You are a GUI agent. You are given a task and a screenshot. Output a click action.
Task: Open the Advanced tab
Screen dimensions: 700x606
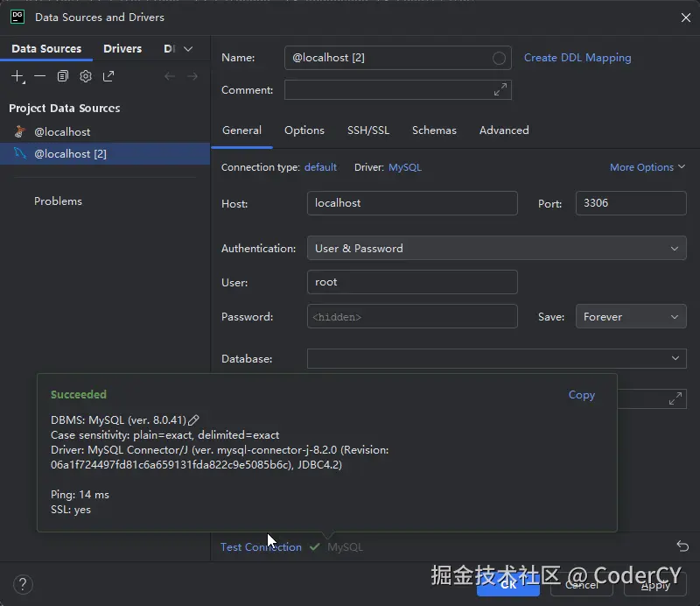tap(504, 130)
